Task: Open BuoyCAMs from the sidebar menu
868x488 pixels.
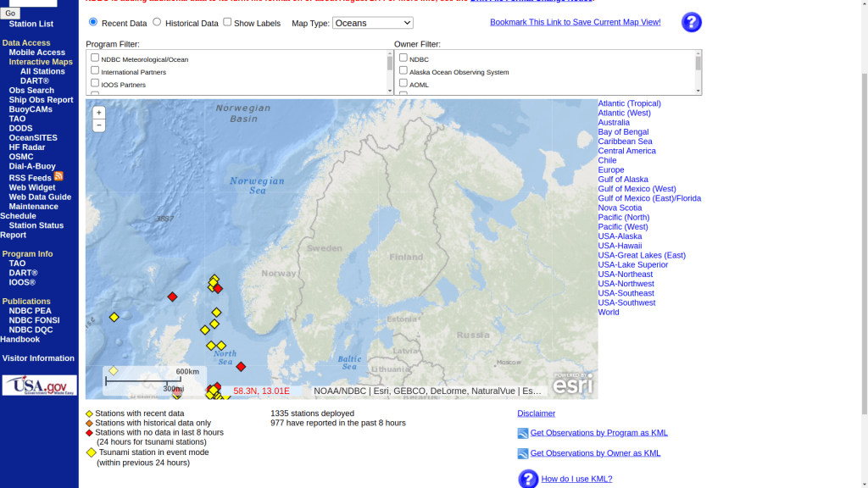Action: click(31, 109)
